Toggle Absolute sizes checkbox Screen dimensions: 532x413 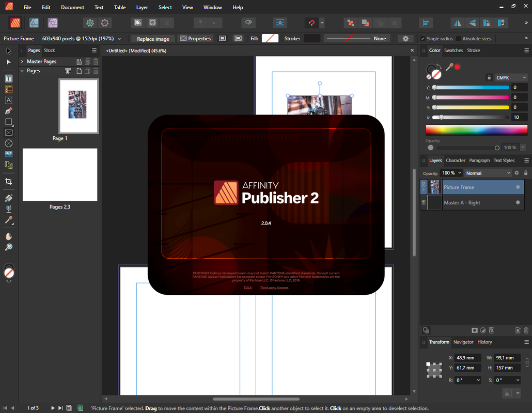pyautogui.click(x=458, y=39)
